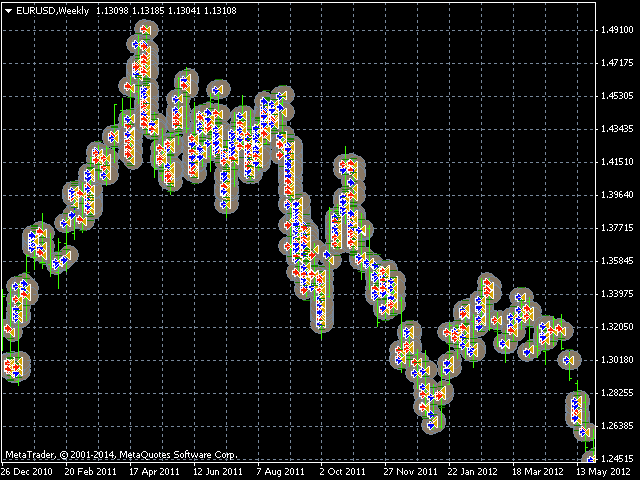Select the 1.26385 price label
640x480 pixels.
[617, 426]
